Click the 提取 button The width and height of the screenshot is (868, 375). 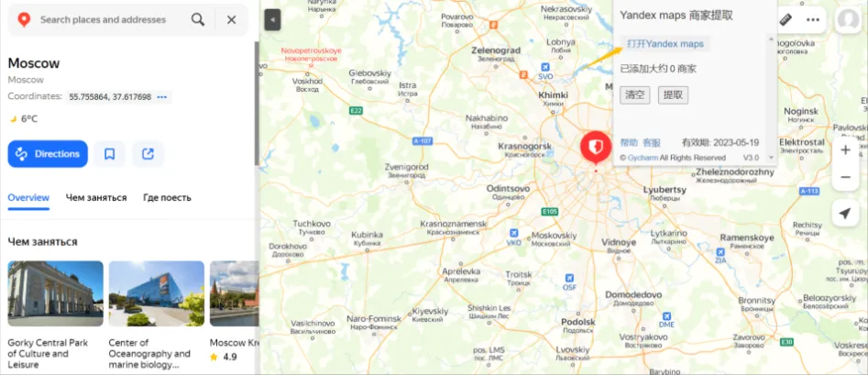click(x=673, y=94)
